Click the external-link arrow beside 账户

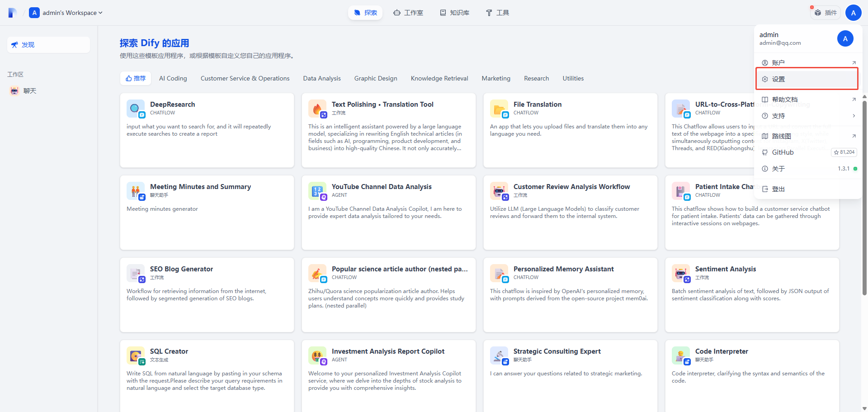coord(854,63)
